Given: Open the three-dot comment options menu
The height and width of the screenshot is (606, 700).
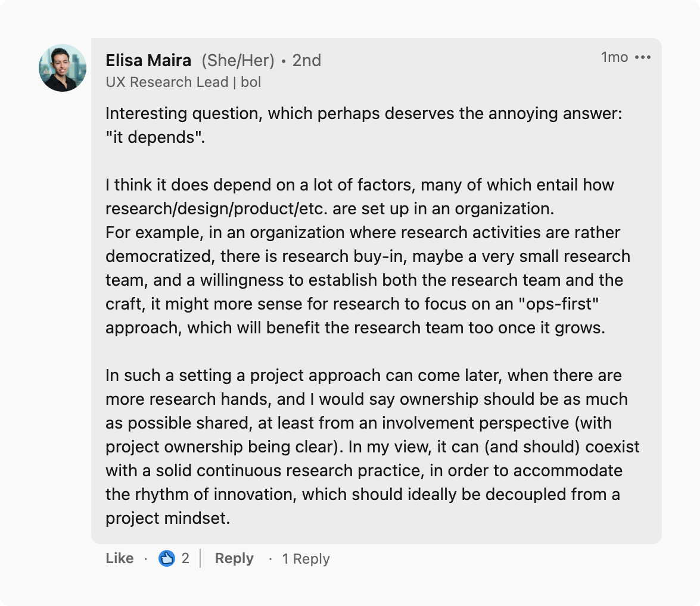Looking at the screenshot, I should (x=643, y=58).
